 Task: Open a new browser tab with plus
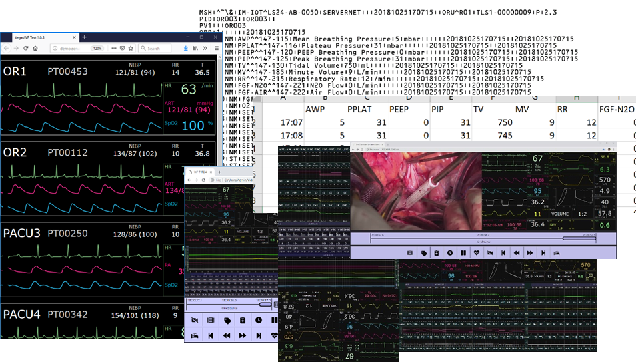84,37
